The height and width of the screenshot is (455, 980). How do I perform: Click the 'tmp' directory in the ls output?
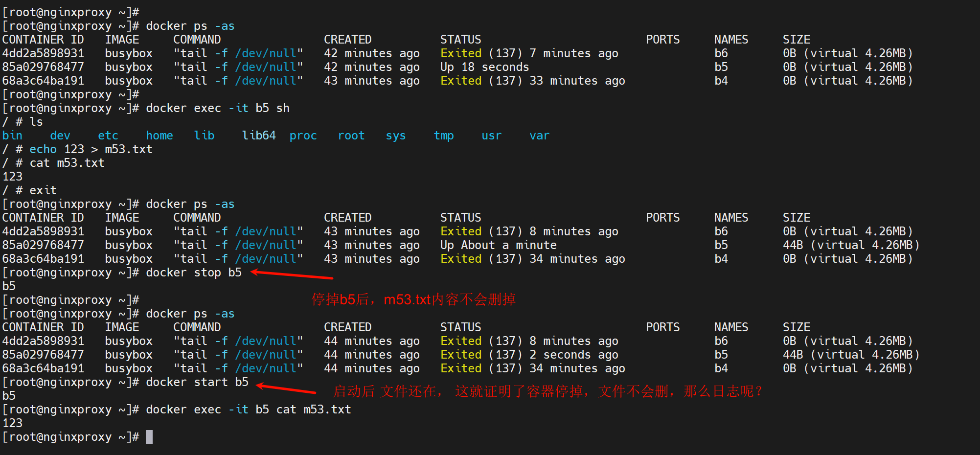tap(443, 136)
